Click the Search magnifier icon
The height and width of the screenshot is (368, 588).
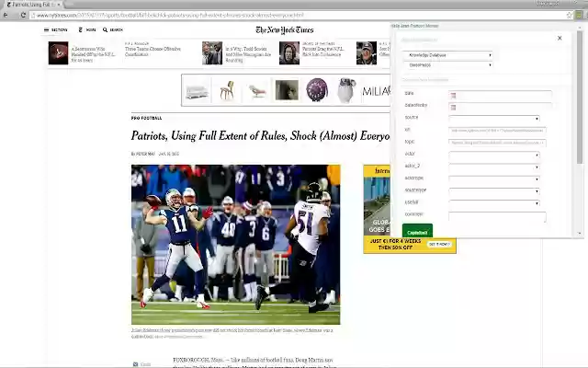[105, 29]
